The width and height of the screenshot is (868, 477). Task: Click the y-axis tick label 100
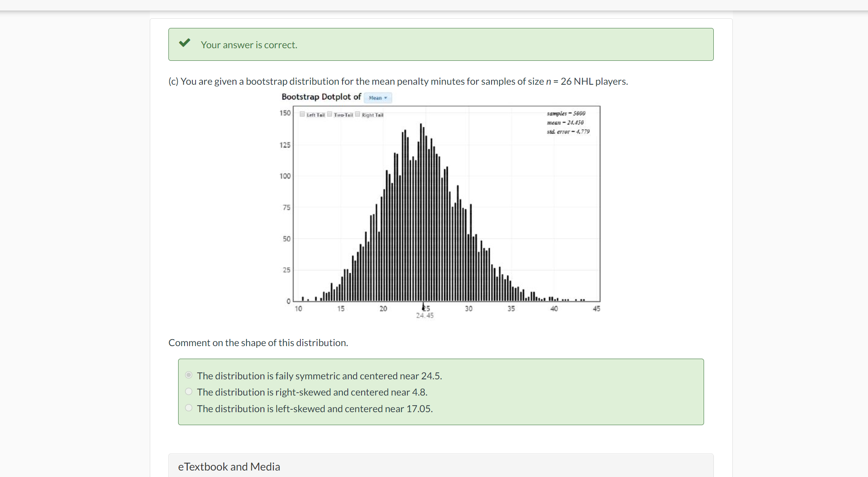pos(285,176)
